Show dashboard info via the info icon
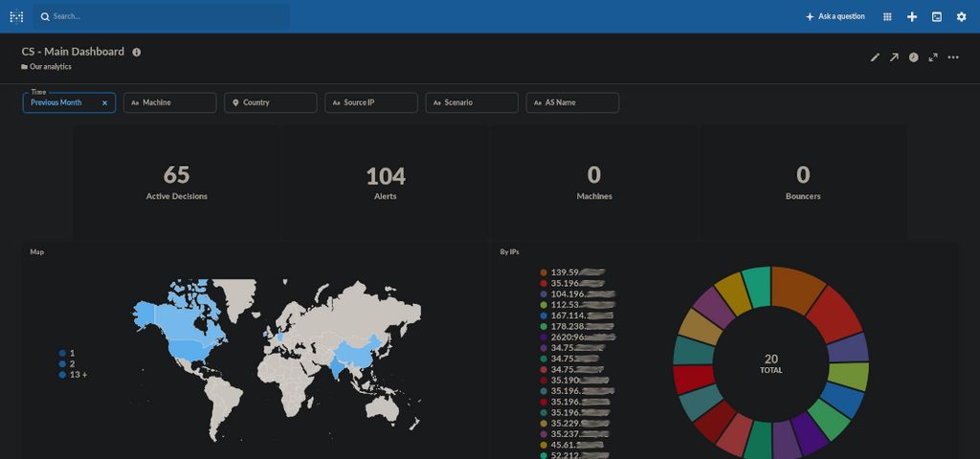Screen dimensions: 980x459 click(136, 53)
